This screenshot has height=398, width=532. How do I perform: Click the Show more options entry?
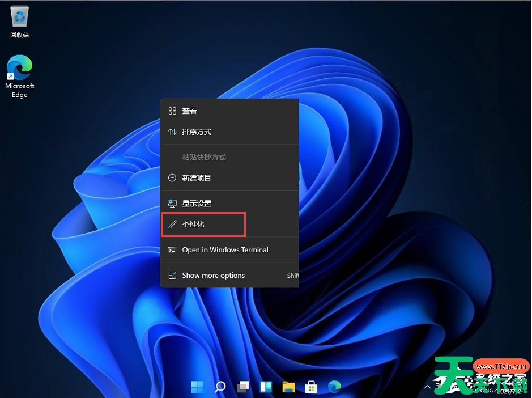(x=213, y=276)
